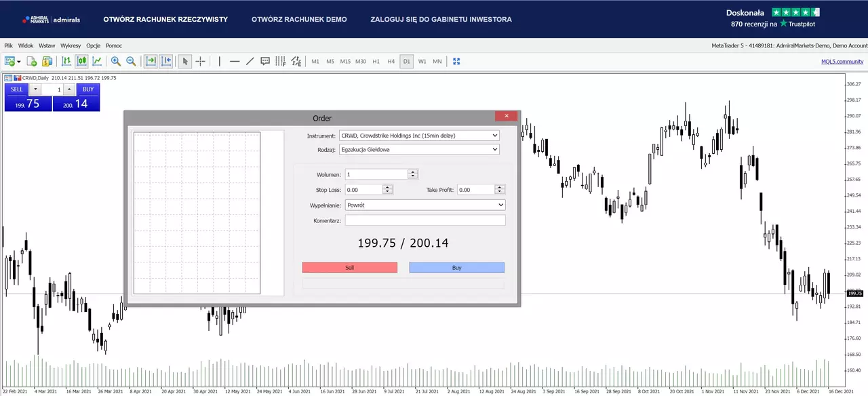Focus the Komentarz text field
The image size is (868, 396).
click(x=425, y=220)
